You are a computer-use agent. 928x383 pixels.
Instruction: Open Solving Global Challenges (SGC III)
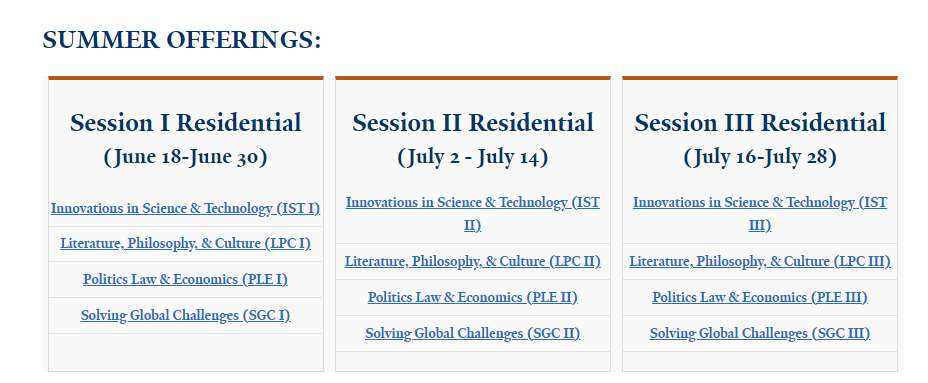[x=759, y=333]
